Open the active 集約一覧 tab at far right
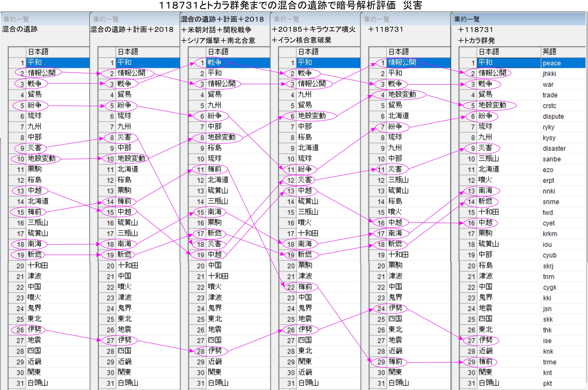 pyautogui.click(x=467, y=19)
